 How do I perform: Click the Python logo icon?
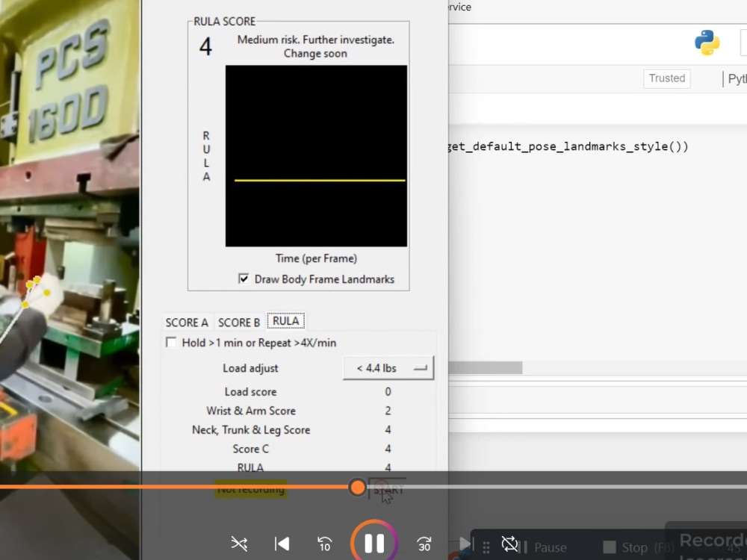point(707,43)
